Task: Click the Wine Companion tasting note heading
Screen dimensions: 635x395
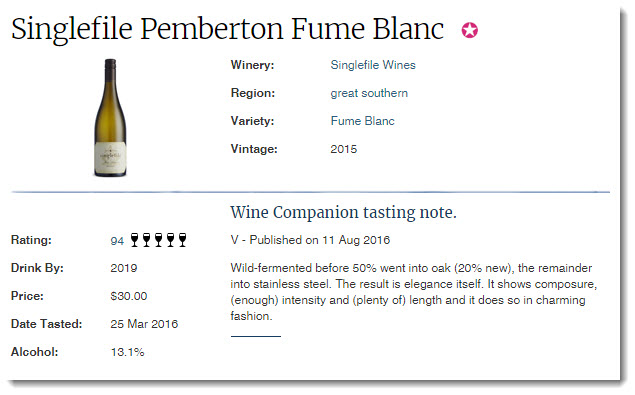Action: (343, 212)
